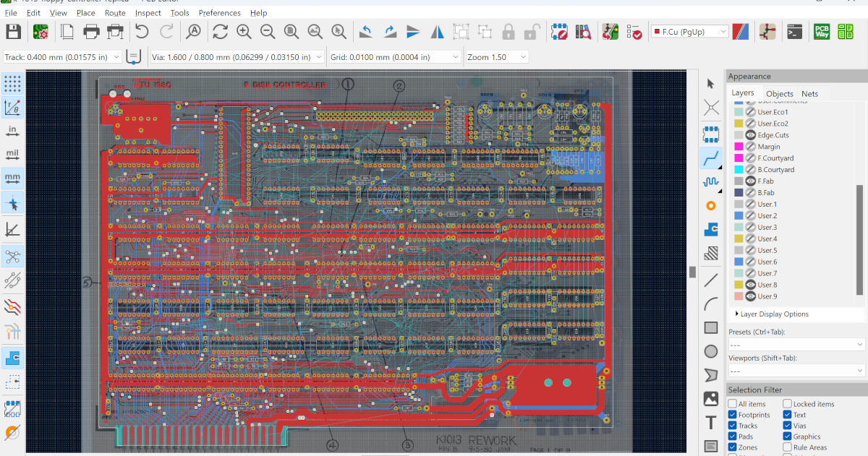Toggle display of filled zones
868x456 pixels.
12,357
